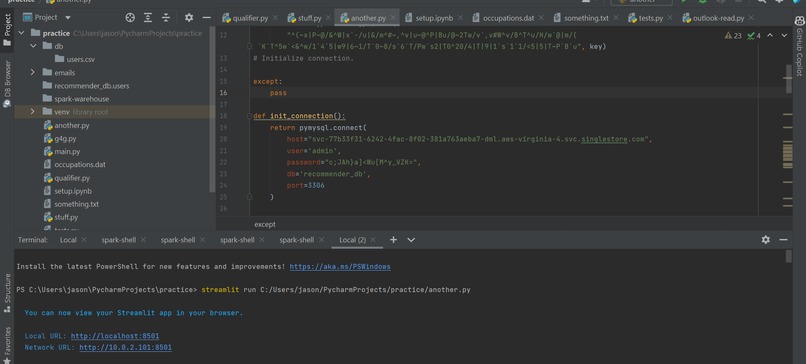This screenshot has width=806, height=364.
Task: Click the singlestore host string line
Action: point(469,139)
